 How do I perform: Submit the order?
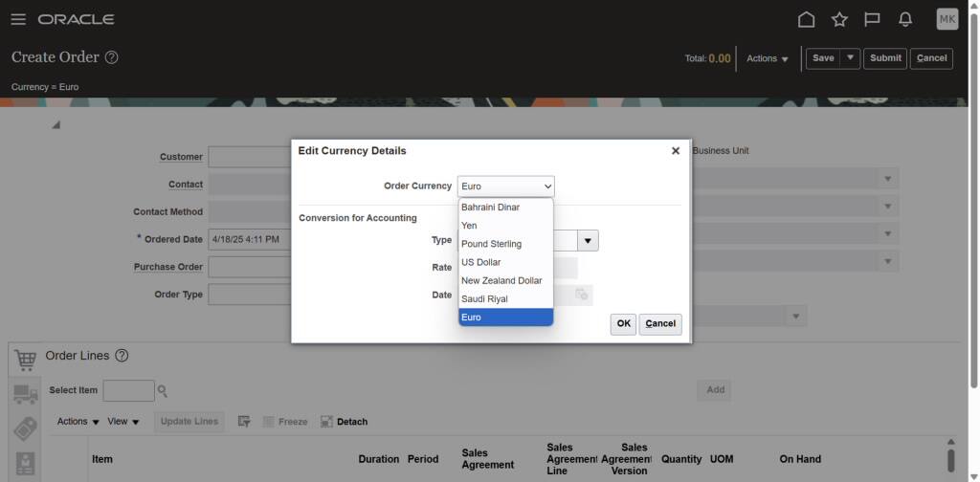pyautogui.click(x=885, y=58)
